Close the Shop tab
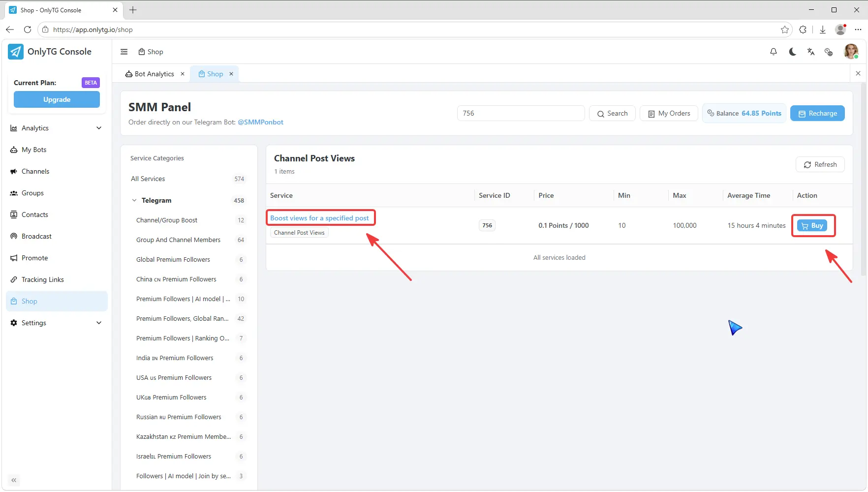This screenshot has width=868, height=492. click(x=231, y=74)
